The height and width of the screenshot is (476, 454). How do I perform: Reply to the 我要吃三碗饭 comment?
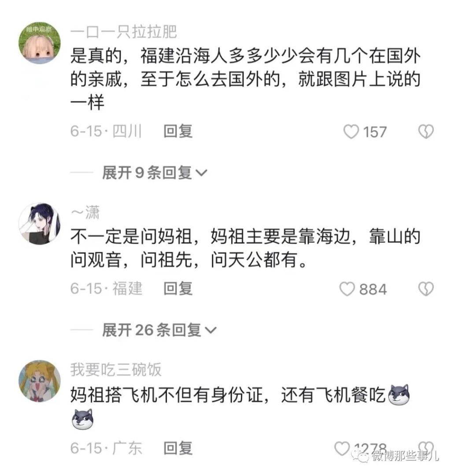pos(178,448)
